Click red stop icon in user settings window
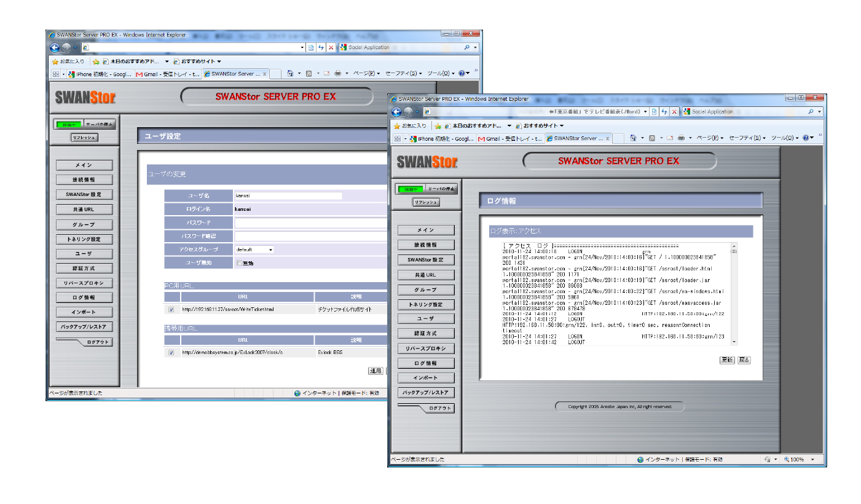The width and height of the screenshot is (861, 504). tap(331, 47)
